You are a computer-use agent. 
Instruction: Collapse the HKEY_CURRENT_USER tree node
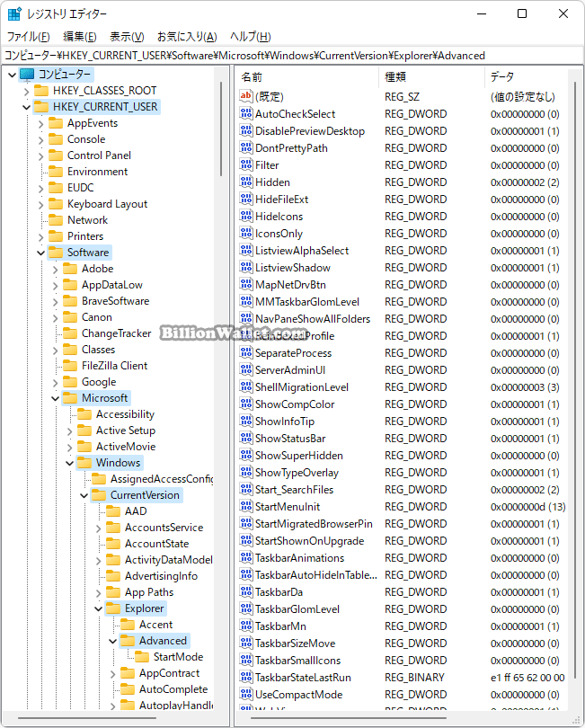pos(26,107)
